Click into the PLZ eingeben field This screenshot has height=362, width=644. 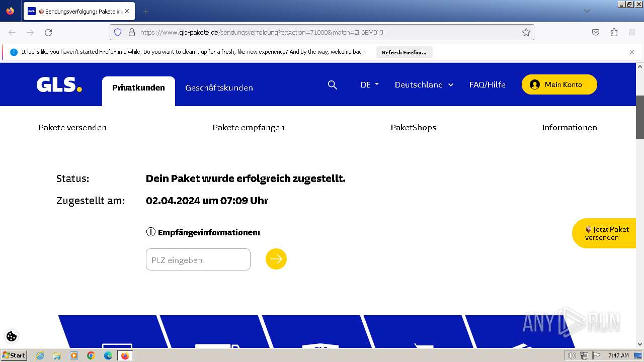click(x=198, y=259)
